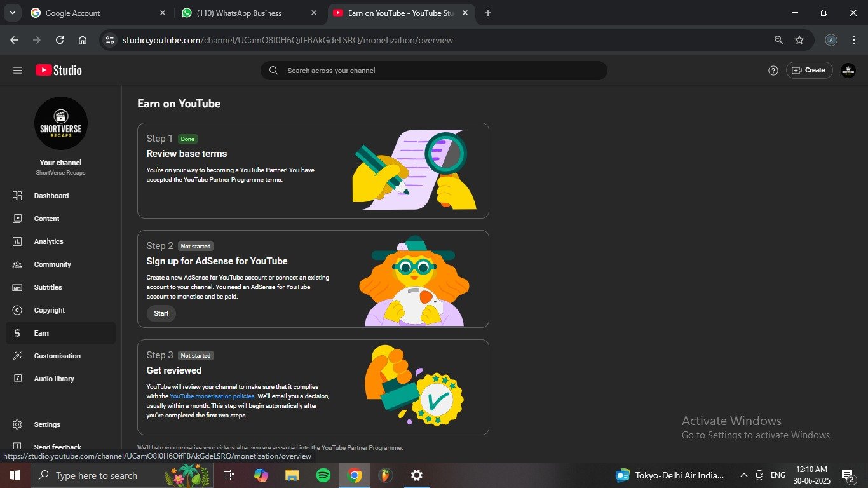Expand the system tray hidden icons arrow

coord(743,475)
